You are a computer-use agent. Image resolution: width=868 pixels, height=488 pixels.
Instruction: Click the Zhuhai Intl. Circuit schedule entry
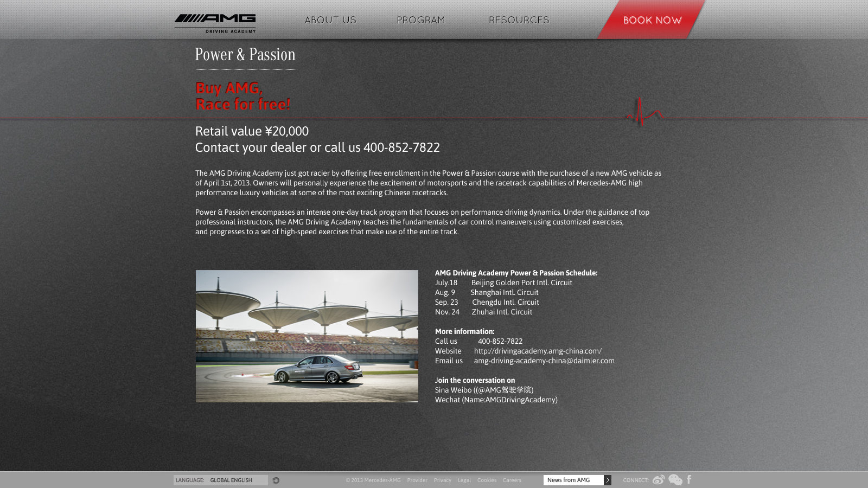point(502,312)
